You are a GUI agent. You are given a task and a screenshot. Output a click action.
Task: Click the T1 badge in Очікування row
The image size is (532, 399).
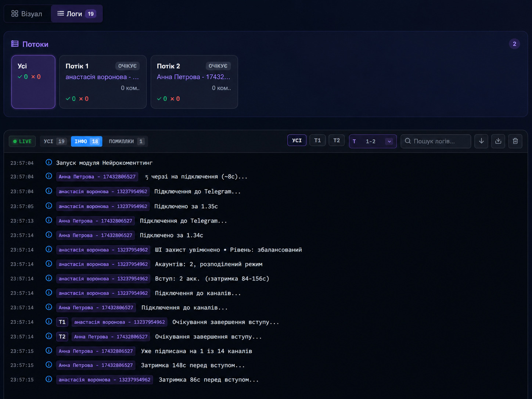62,322
